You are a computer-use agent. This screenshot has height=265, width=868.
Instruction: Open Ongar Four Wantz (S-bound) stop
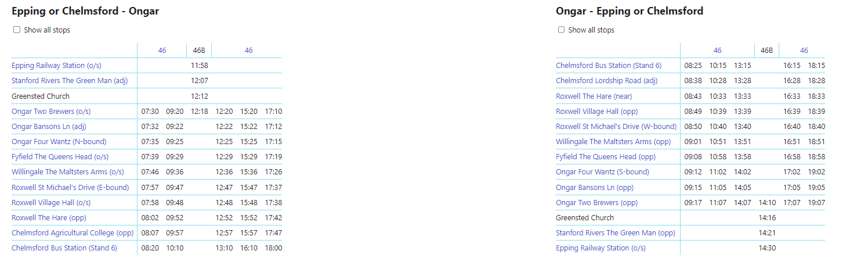(602, 172)
